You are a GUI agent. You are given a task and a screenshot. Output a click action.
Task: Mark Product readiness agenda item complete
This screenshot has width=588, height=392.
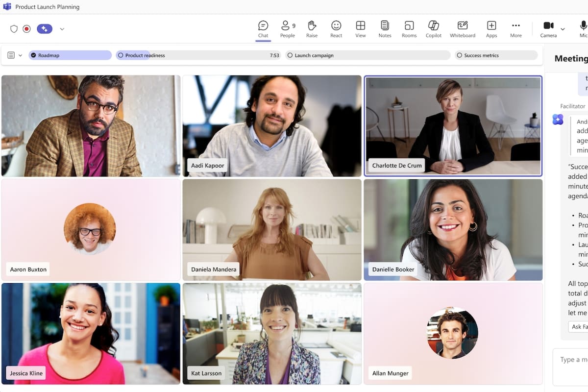click(121, 55)
